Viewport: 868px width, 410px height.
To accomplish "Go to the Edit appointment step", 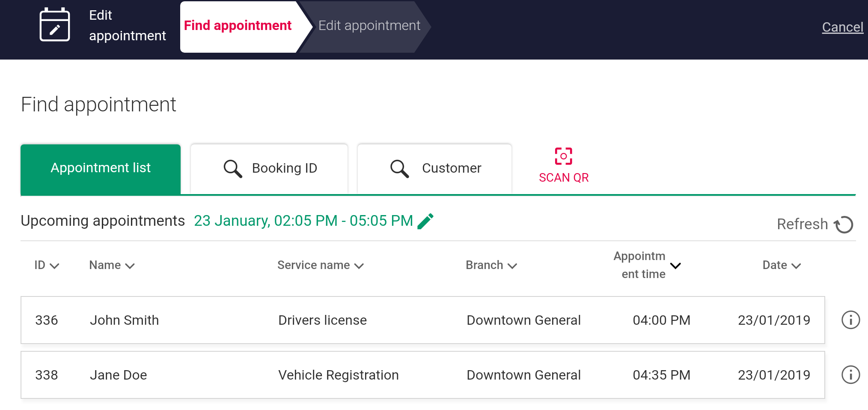I will point(369,26).
